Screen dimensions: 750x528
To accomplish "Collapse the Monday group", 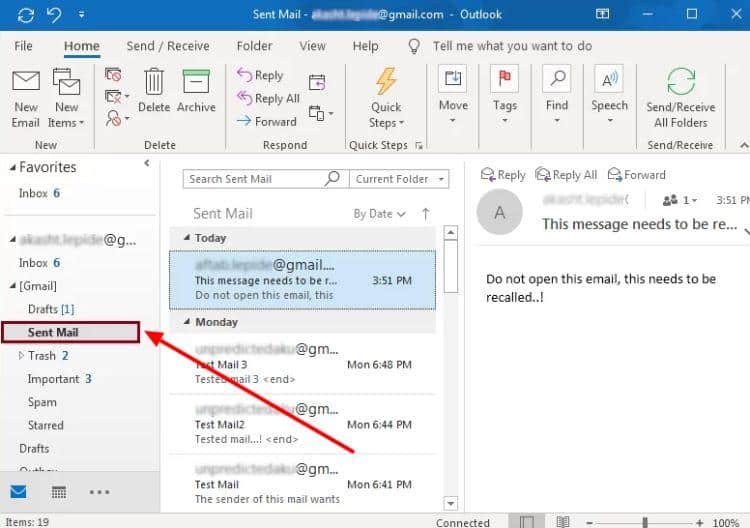I will pyautogui.click(x=187, y=322).
